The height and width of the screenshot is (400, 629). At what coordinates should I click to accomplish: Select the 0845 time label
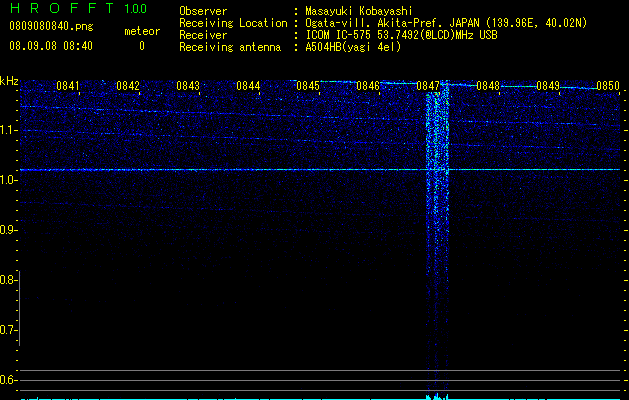click(308, 86)
